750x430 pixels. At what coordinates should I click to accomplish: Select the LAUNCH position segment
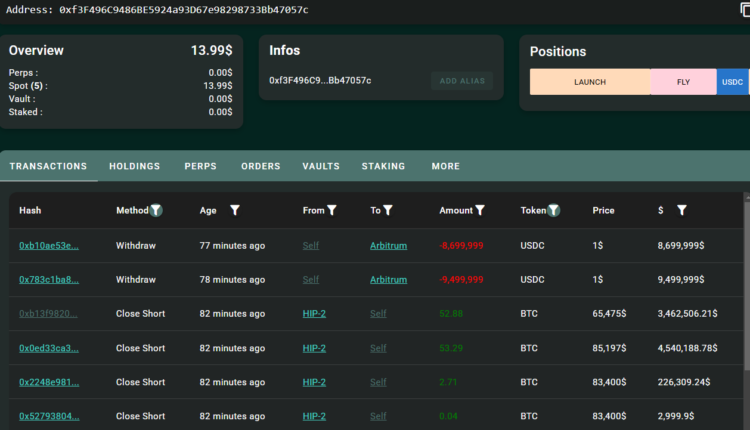coord(590,82)
